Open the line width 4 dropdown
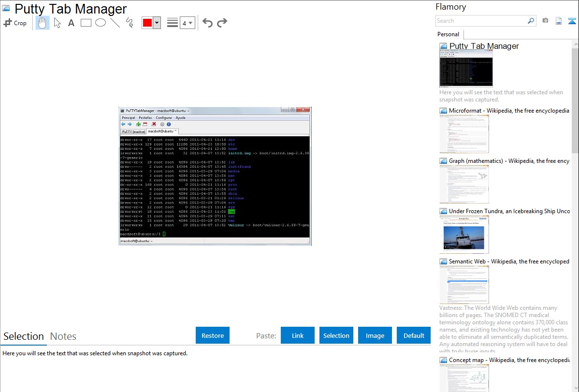Image resolution: width=579 pixels, height=392 pixels. point(188,23)
